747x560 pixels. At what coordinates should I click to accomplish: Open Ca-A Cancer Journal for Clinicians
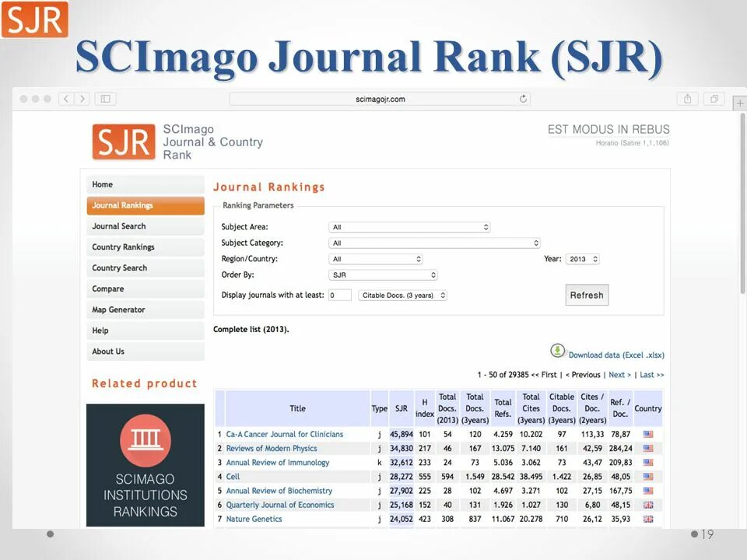[x=285, y=434]
